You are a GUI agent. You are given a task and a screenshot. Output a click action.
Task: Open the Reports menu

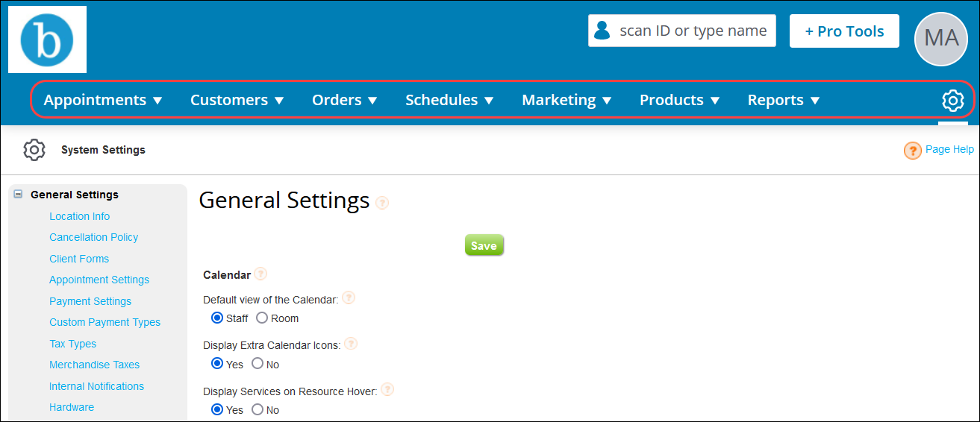pyautogui.click(x=784, y=100)
